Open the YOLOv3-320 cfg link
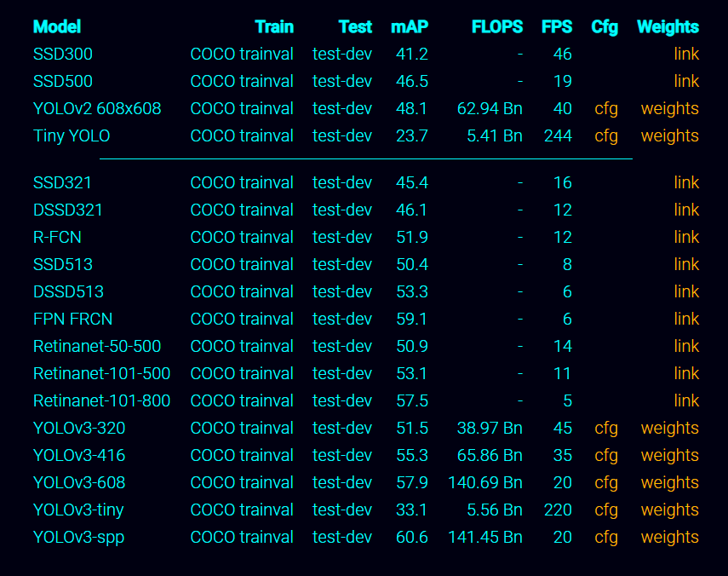 [x=606, y=429]
